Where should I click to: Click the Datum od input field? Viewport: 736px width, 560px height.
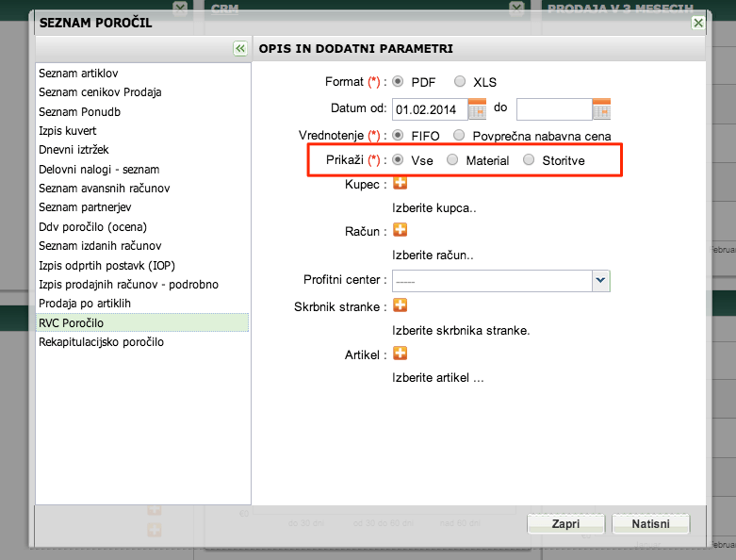tap(430, 109)
